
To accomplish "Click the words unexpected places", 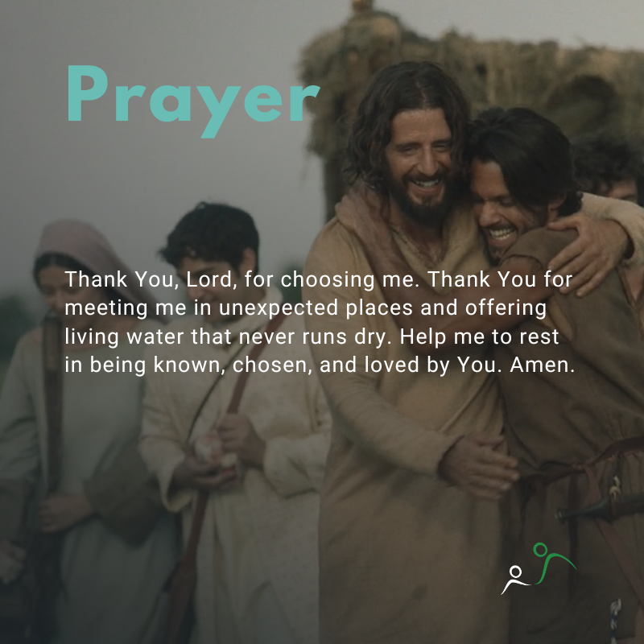I will pos(316,308).
